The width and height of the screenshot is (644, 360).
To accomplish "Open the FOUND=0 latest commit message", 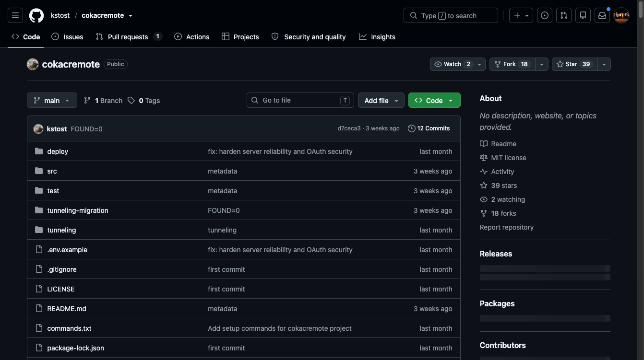I will [86, 129].
